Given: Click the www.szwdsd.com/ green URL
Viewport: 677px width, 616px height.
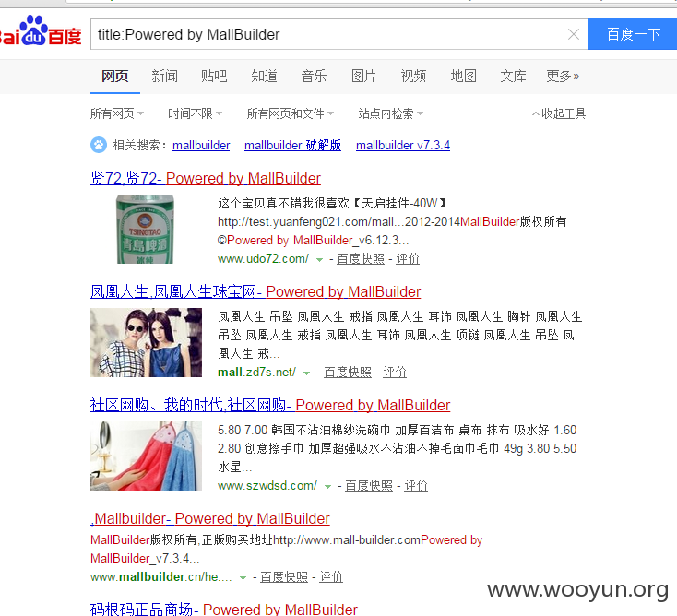Looking at the screenshot, I should click(267, 486).
